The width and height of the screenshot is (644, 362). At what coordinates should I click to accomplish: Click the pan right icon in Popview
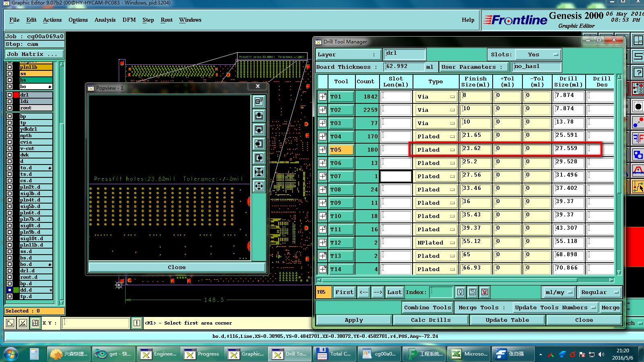coord(259,158)
